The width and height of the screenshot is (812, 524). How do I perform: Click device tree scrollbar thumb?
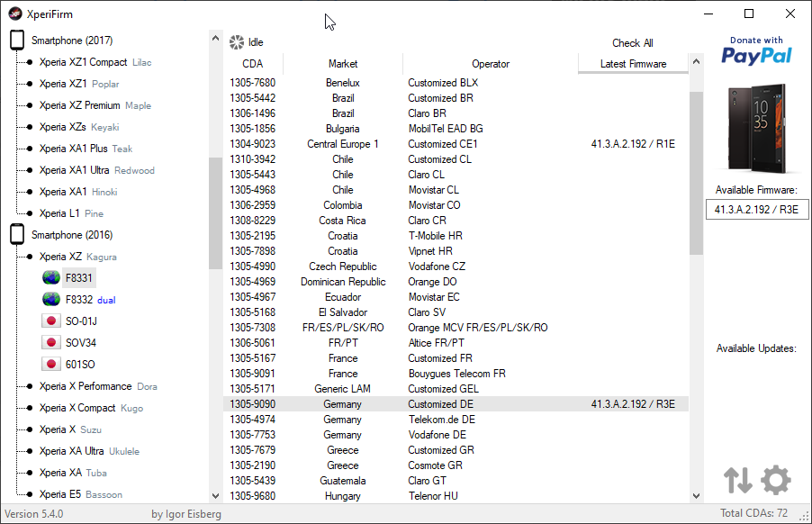[x=215, y=212]
